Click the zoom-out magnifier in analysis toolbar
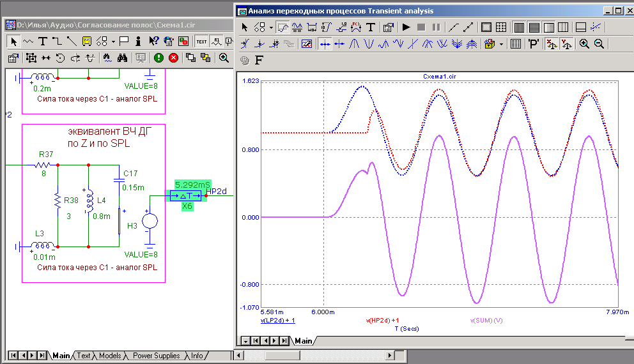This screenshot has height=364, width=634. click(599, 44)
